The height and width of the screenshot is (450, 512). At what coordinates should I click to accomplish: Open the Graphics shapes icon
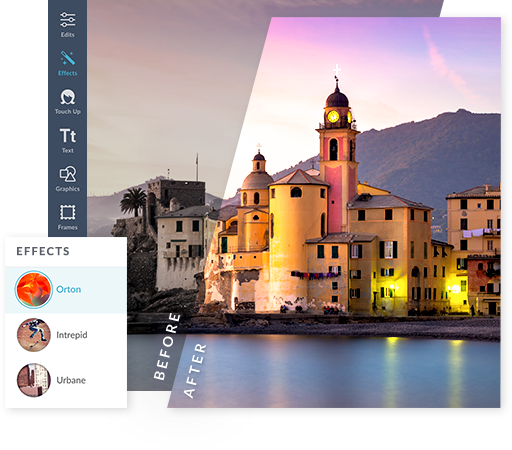(x=68, y=174)
